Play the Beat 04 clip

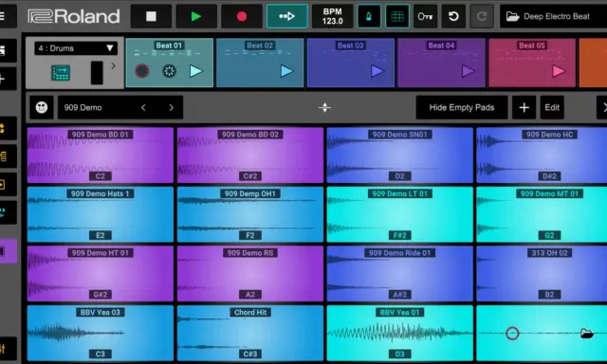[468, 71]
